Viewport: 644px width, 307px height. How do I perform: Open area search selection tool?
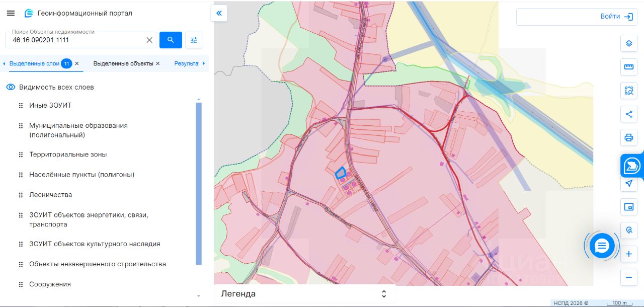[x=628, y=90]
